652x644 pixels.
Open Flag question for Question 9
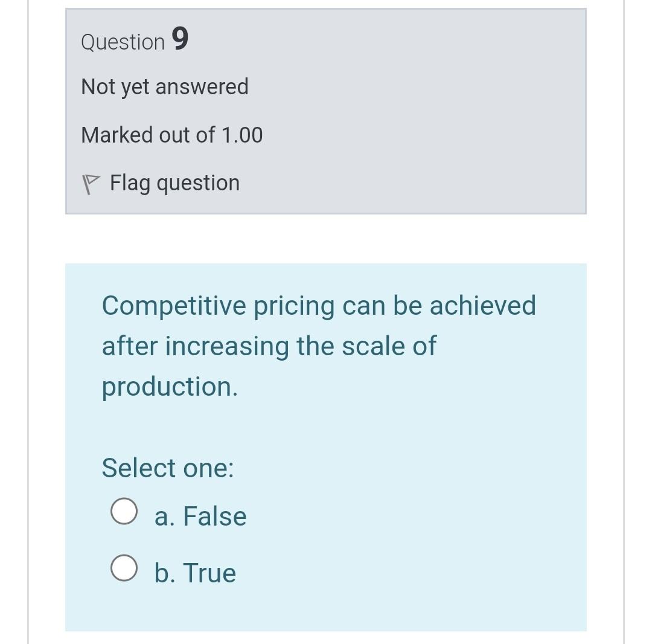pyautogui.click(x=174, y=182)
